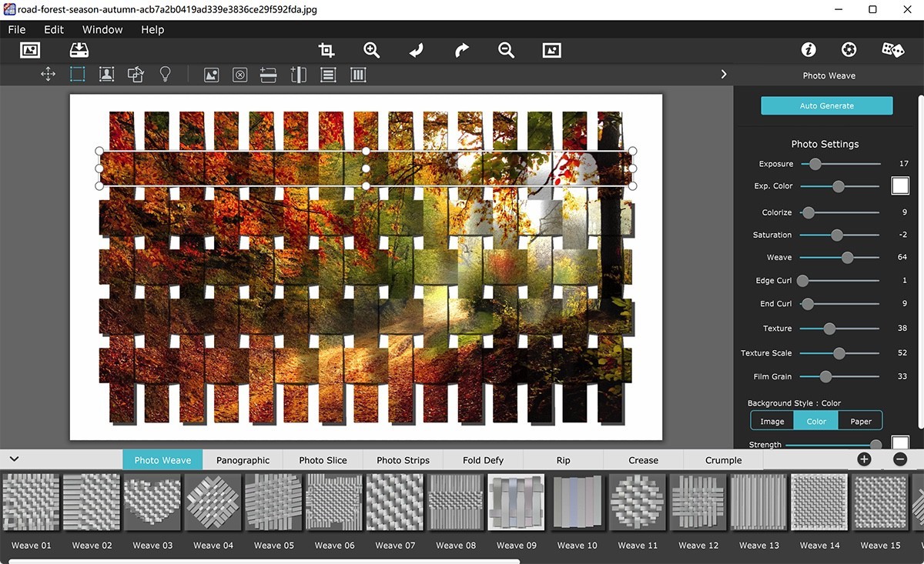Select the Crop tool in the top toolbar
The height and width of the screenshot is (564, 924).
pyautogui.click(x=326, y=49)
